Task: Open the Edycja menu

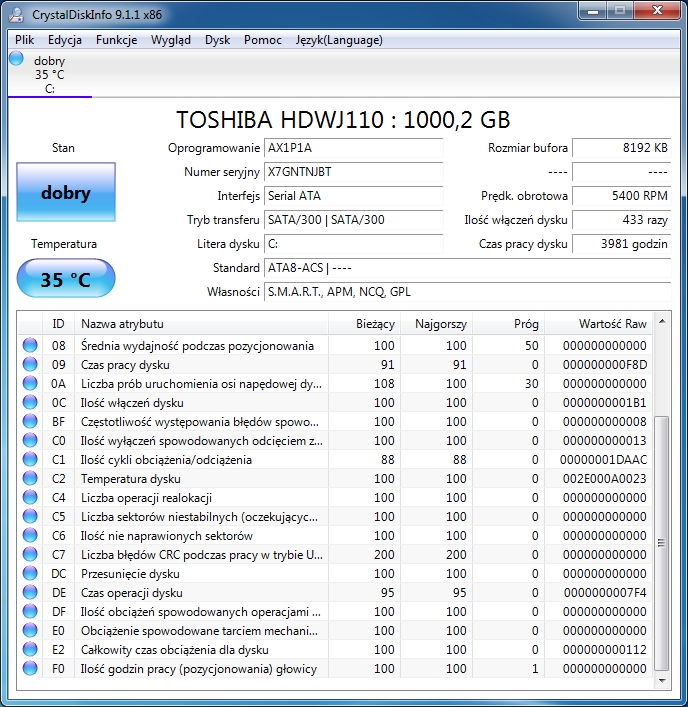Action: pyautogui.click(x=65, y=40)
